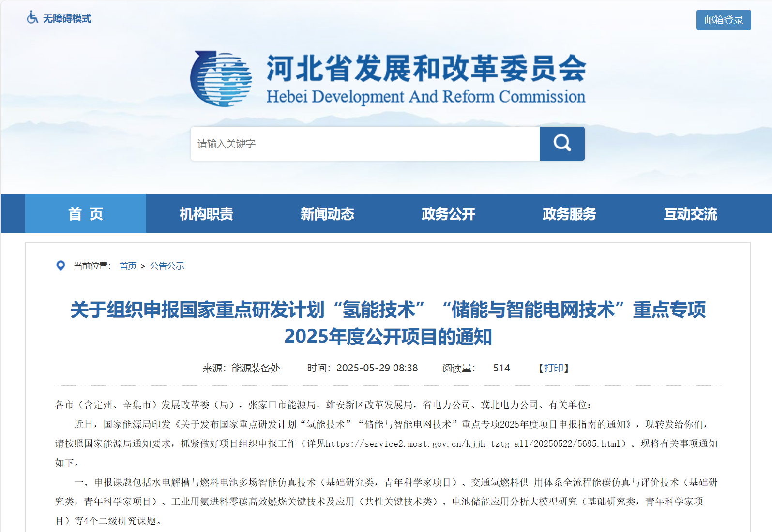Switch to the 新闻动态 section
This screenshot has width=772, height=532.
[x=327, y=214]
